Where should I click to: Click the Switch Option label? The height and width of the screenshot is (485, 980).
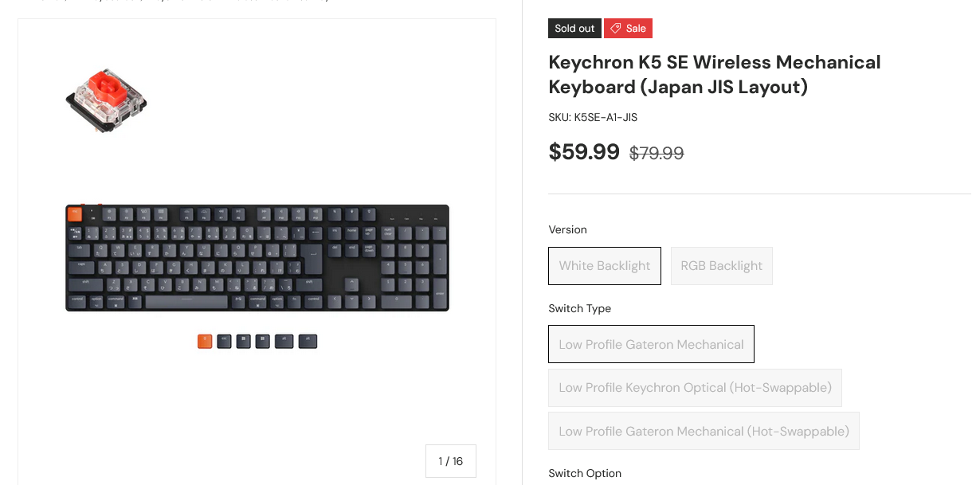point(585,474)
